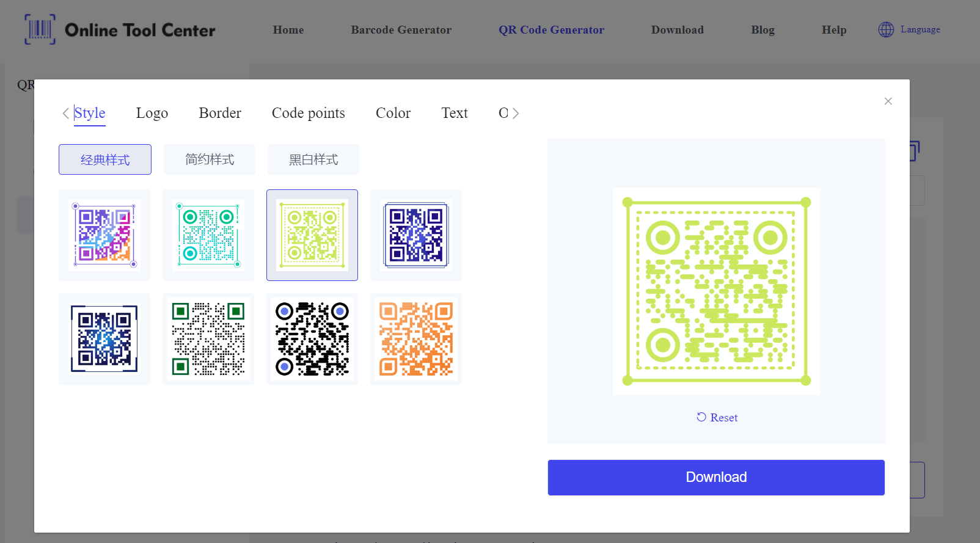Choose the orange rounded QR style
This screenshot has width=980, height=543.
(x=416, y=339)
